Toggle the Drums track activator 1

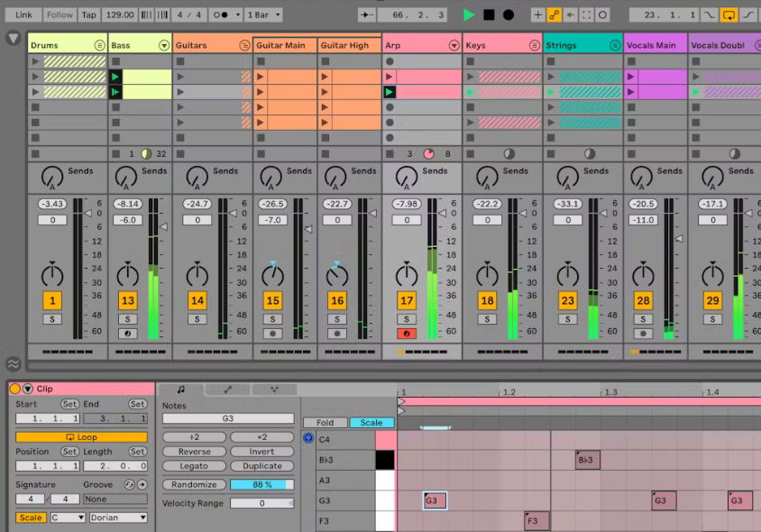[x=52, y=301]
